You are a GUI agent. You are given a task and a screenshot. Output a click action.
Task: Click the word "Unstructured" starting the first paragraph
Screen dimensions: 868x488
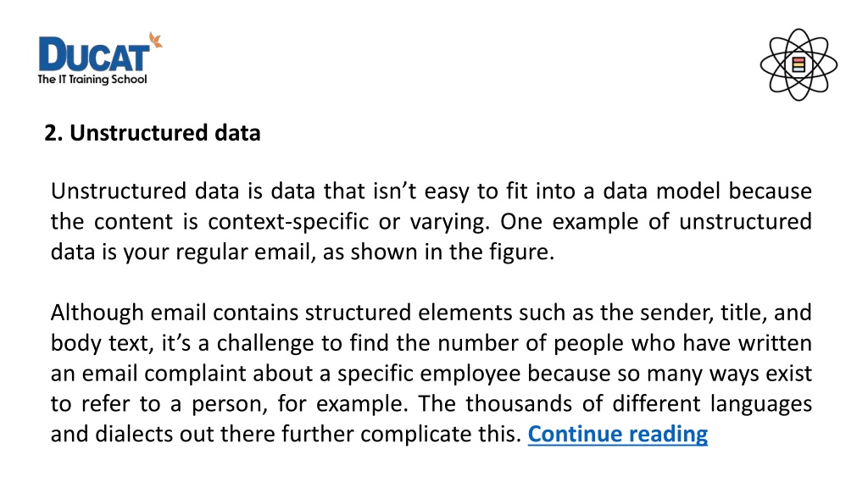tap(119, 191)
